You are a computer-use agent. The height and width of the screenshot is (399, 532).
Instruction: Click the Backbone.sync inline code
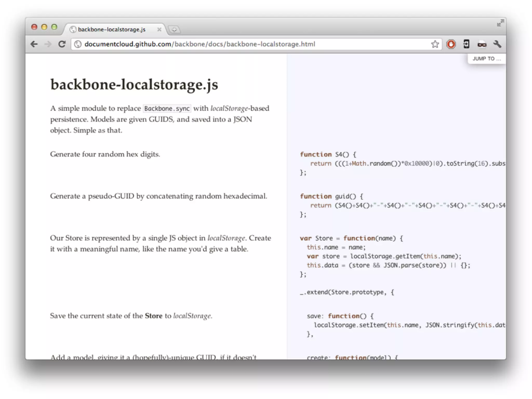click(x=167, y=108)
